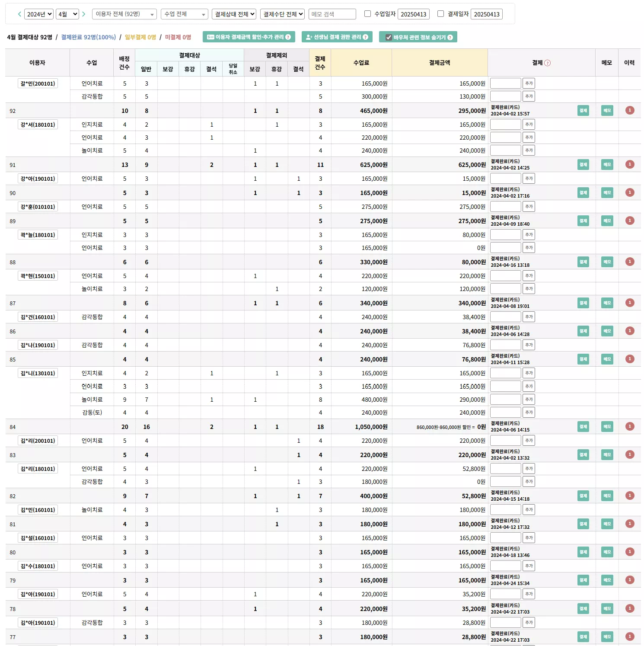Open history badge for row 84

pos(630,426)
